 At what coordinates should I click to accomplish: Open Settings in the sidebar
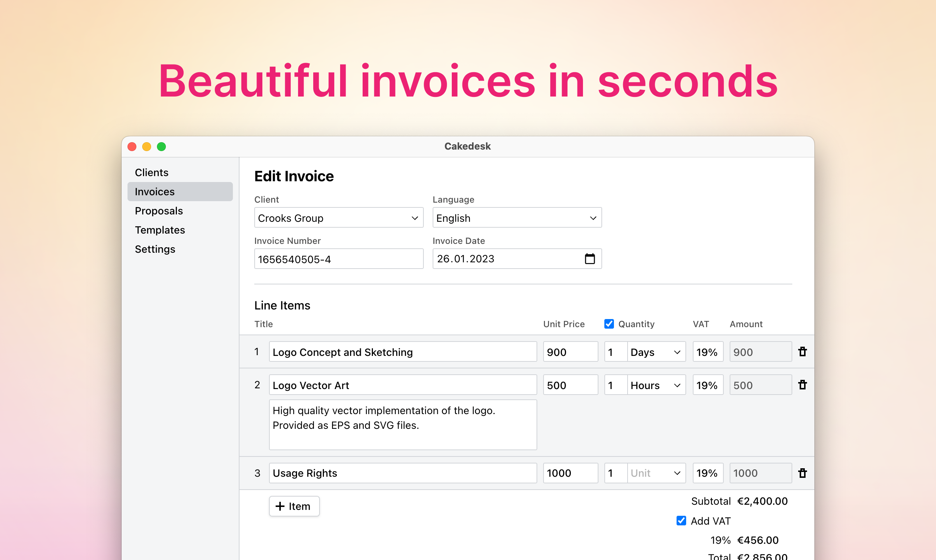(x=180, y=249)
